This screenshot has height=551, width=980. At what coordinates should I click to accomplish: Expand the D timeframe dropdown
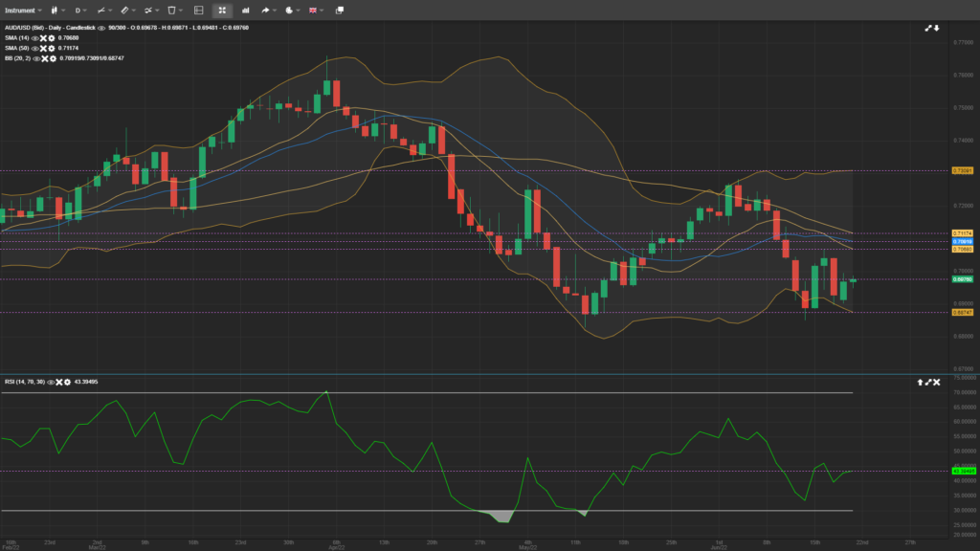[80, 10]
